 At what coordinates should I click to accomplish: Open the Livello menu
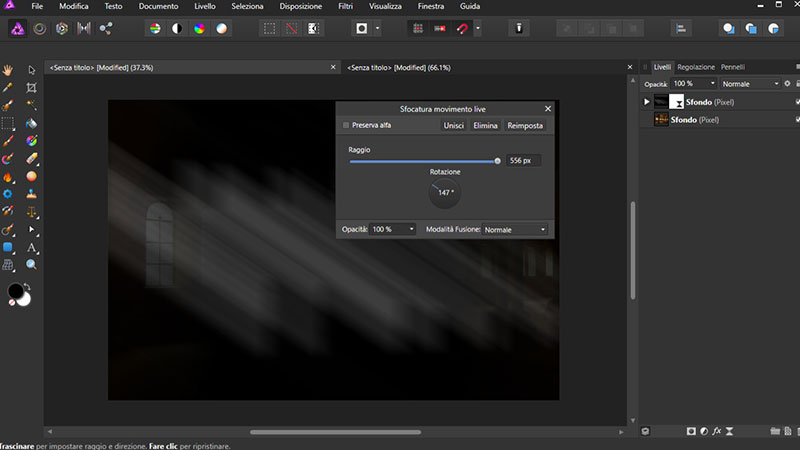205,6
